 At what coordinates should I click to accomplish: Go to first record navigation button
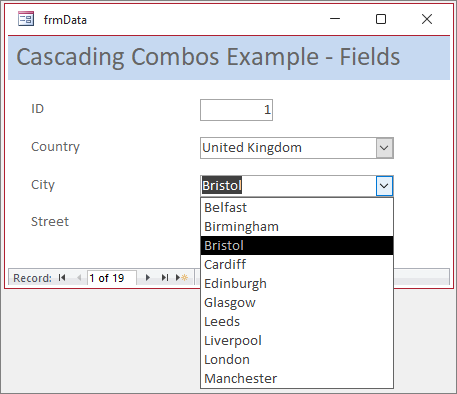point(62,277)
